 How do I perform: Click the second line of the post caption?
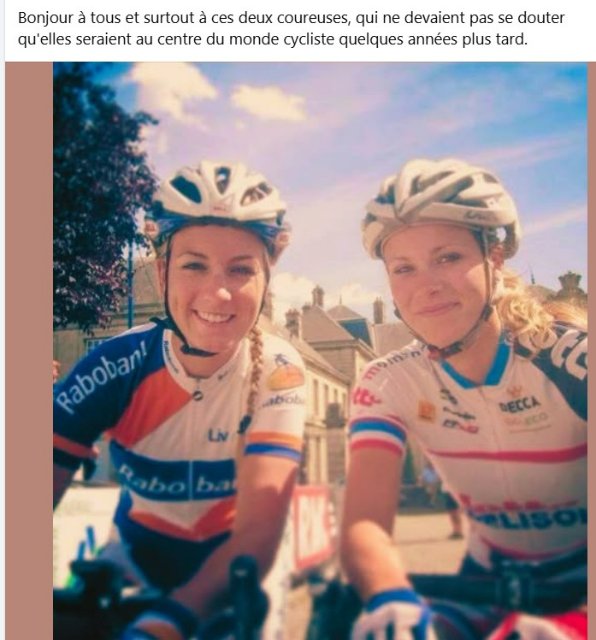pos(273,40)
